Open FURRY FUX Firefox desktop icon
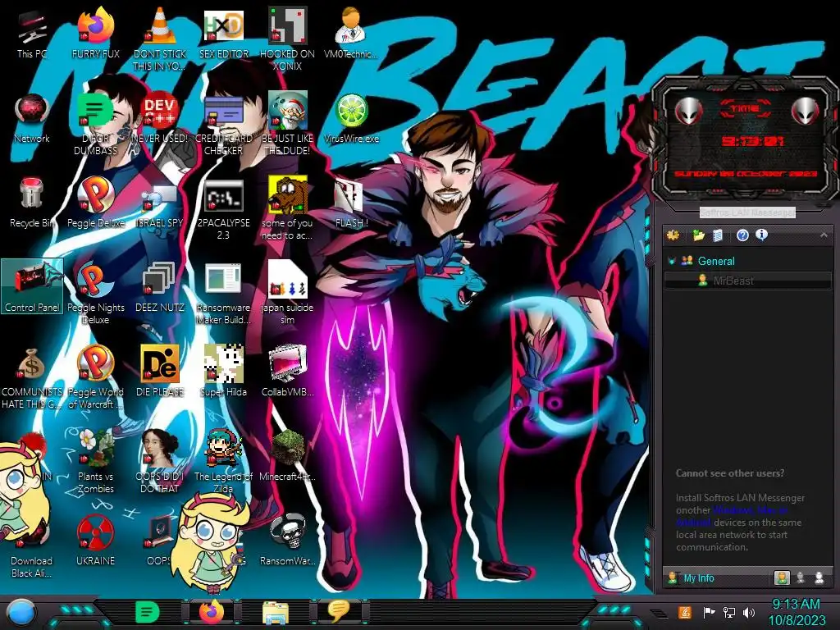Image resolution: width=840 pixels, height=630 pixels. pyautogui.click(x=96, y=34)
